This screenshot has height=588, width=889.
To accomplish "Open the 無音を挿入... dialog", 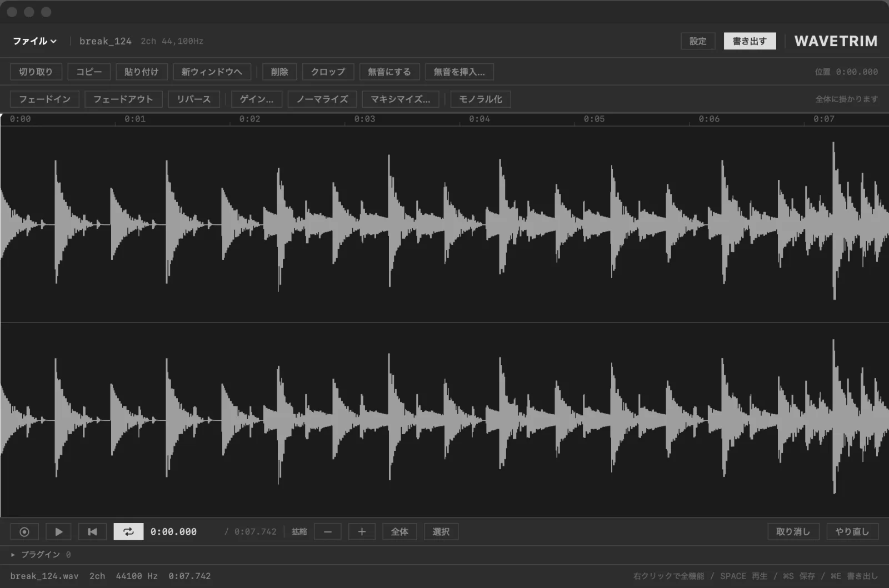I will tap(460, 72).
